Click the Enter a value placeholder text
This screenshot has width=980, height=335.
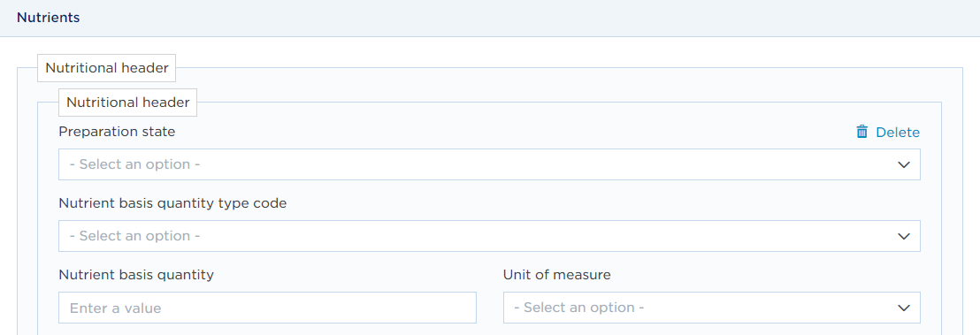point(116,308)
